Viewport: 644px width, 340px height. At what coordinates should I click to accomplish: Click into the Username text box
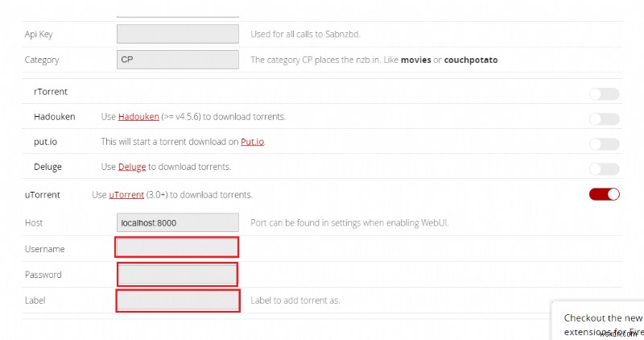point(178,247)
